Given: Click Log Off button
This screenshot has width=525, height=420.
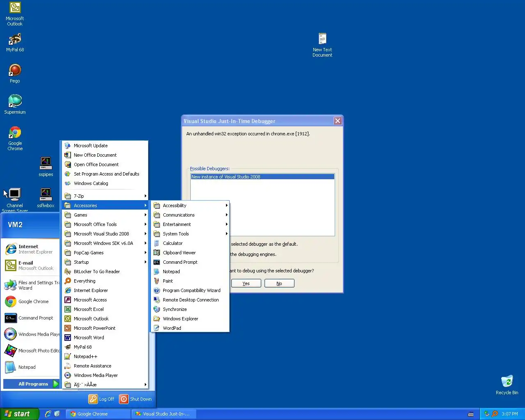Looking at the screenshot, I should click(102, 399).
